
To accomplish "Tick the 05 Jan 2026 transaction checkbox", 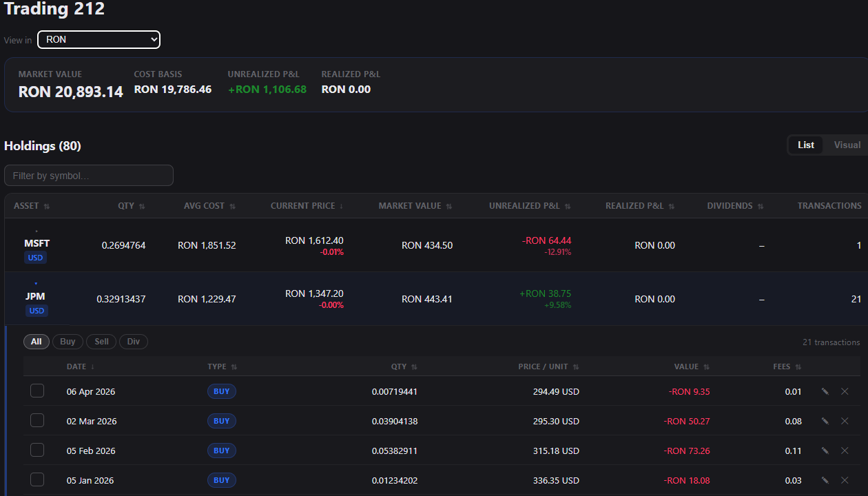I will coord(37,479).
